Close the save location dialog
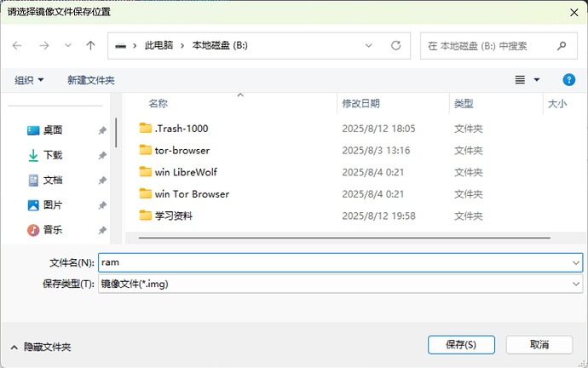This screenshot has height=368, width=588. [574, 13]
